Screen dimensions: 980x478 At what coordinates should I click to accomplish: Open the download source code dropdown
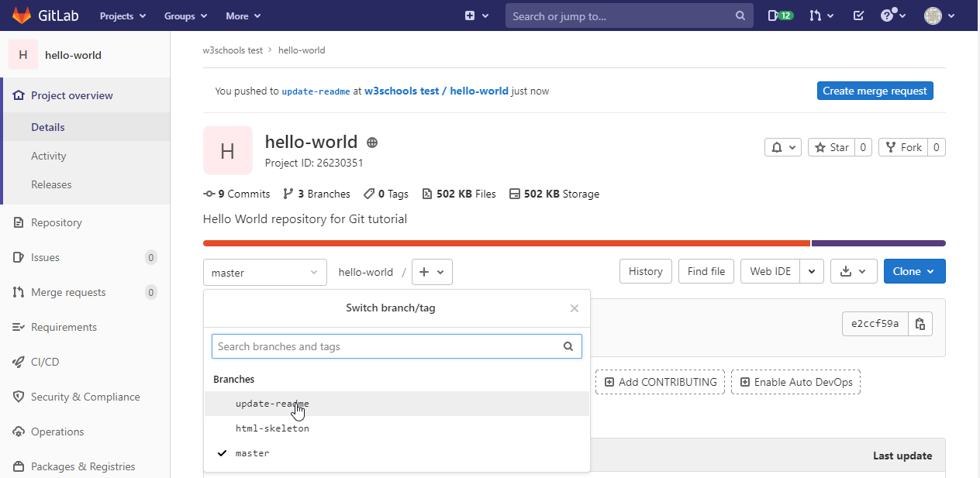(x=853, y=271)
